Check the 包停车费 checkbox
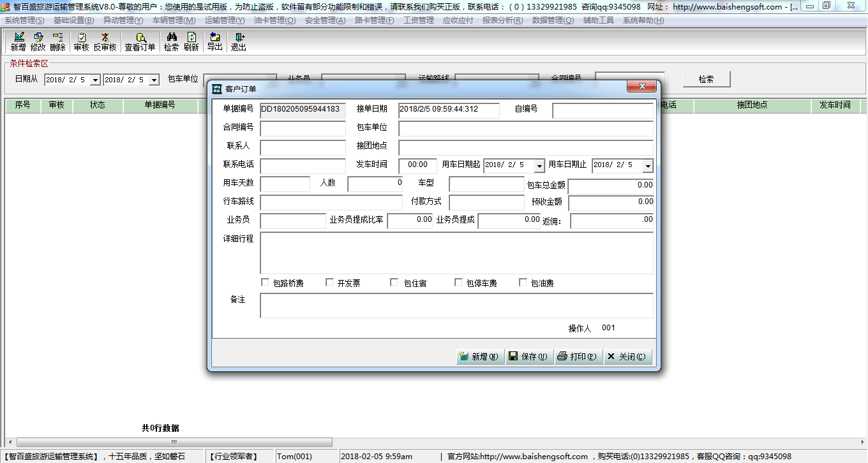Image resolution: width=868 pixels, height=463 pixels. point(459,283)
